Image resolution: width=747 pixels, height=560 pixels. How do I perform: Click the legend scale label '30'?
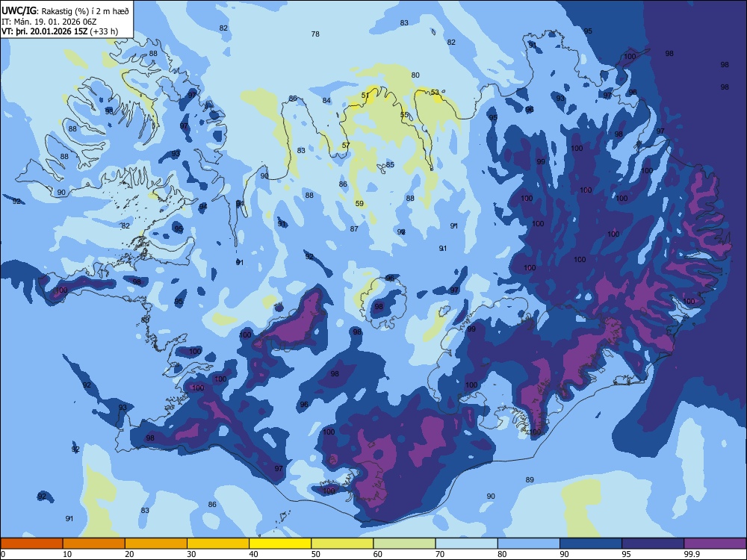point(191,554)
